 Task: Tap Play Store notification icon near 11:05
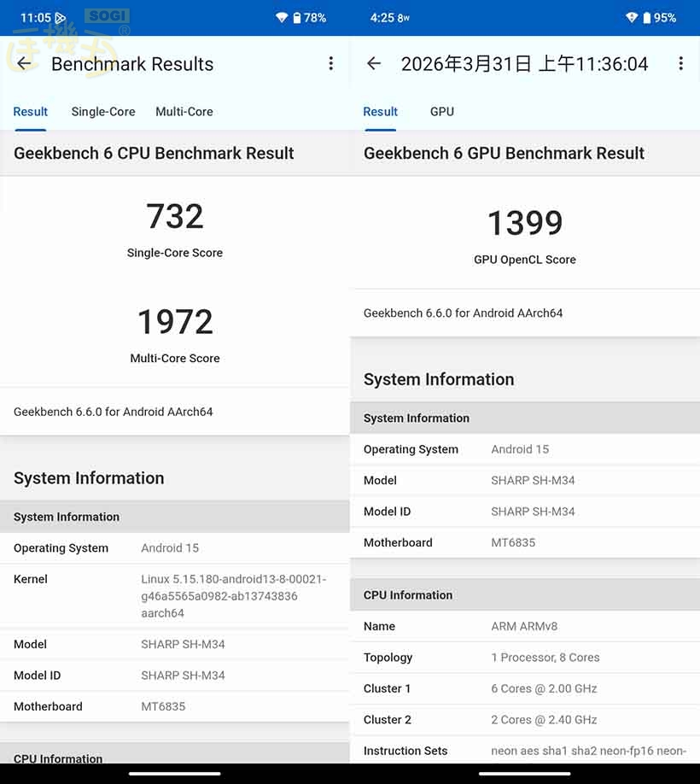(x=60, y=18)
